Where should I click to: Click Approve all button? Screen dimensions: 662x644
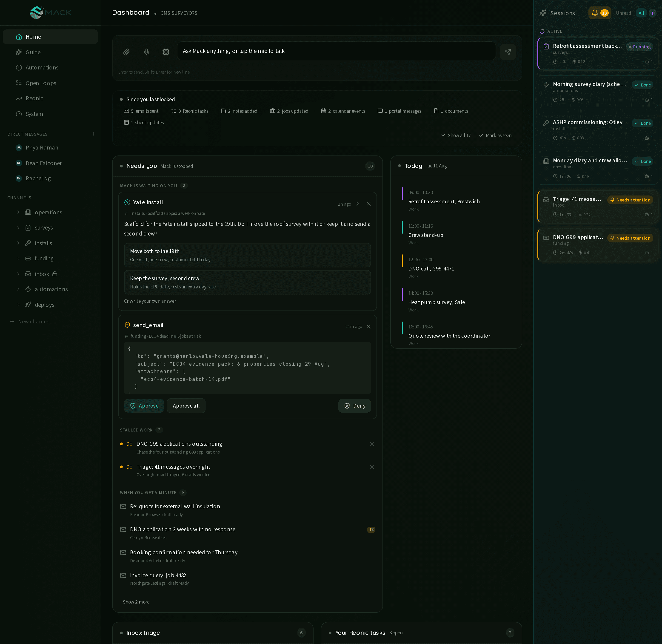click(x=186, y=405)
